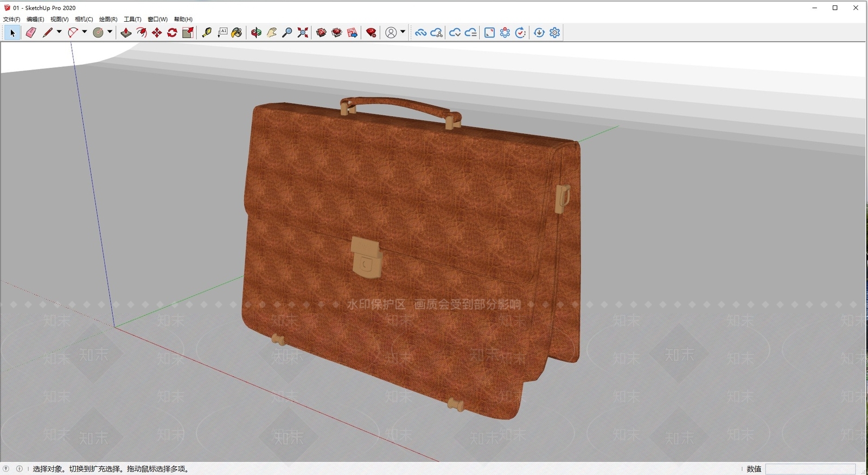Choose the Pan hand tool

(x=272, y=33)
